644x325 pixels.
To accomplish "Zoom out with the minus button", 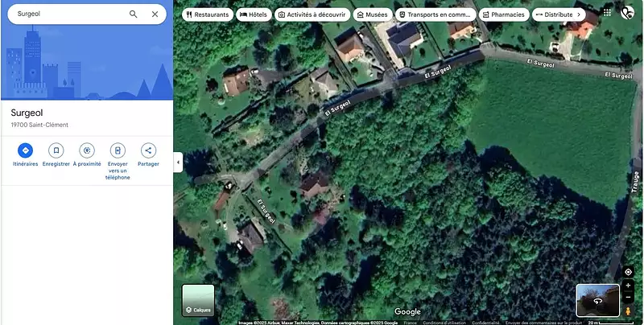I will coord(628,298).
